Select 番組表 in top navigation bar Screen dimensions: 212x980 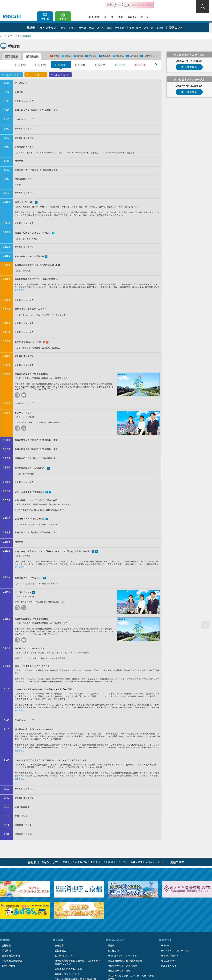tap(31, 28)
